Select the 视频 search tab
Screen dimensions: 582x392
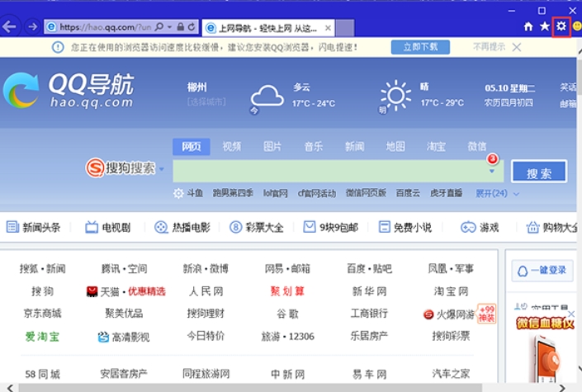coord(232,147)
